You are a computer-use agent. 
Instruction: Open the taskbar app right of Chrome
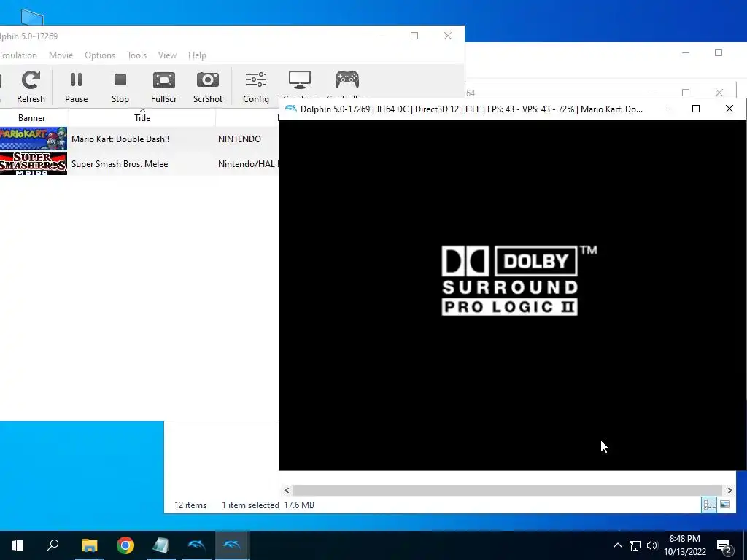pyautogui.click(x=161, y=545)
